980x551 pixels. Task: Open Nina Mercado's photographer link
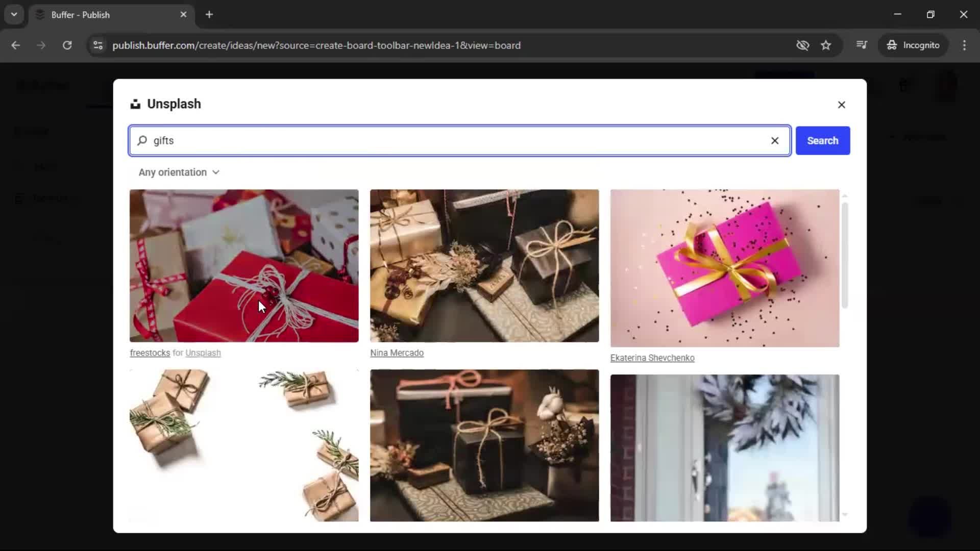pos(397,353)
